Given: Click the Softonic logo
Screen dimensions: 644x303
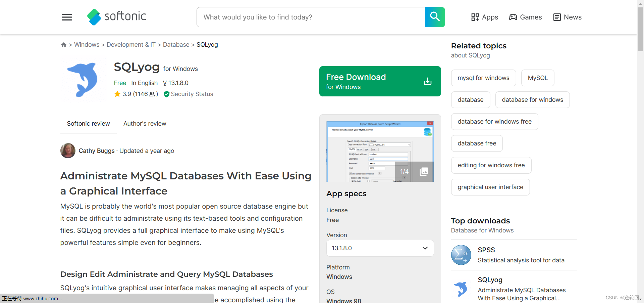Looking at the screenshot, I should [x=116, y=17].
